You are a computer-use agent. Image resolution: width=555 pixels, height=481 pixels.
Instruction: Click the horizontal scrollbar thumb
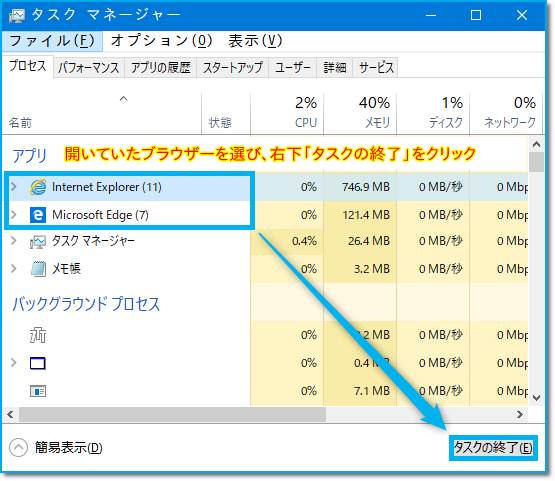(172, 415)
